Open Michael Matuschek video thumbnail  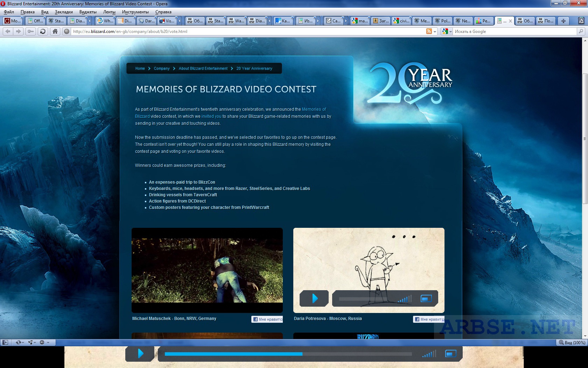207,270
